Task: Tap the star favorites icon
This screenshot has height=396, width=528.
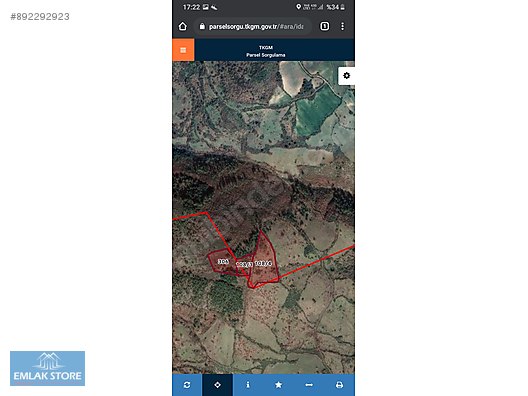Action: pos(278,385)
